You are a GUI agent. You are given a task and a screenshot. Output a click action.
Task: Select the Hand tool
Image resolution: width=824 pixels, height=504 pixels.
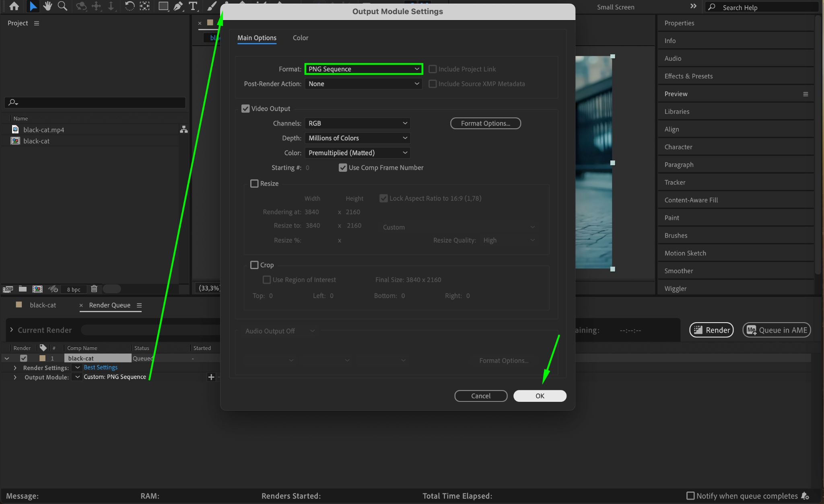[47, 6]
